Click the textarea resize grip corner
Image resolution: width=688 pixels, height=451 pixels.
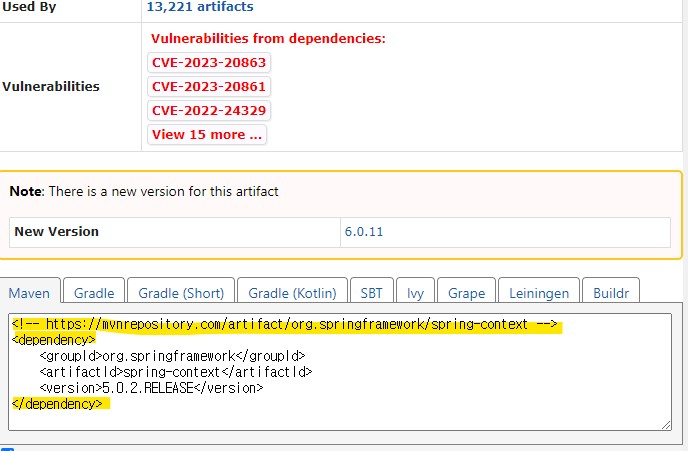coord(666,425)
